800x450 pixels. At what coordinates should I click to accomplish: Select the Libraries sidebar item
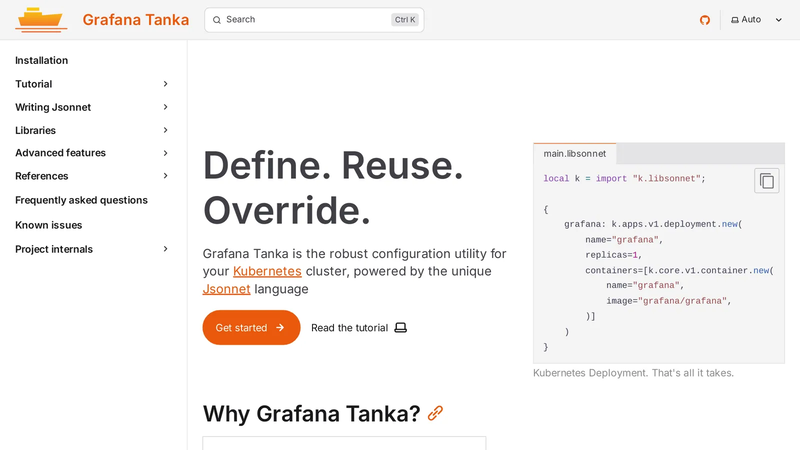[x=35, y=130]
